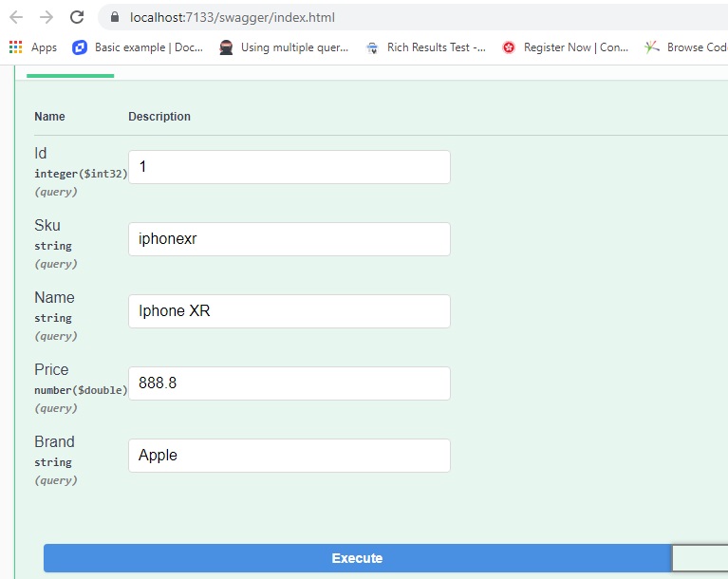Open the Apps grid bookmark
728x579 pixels.
click(33, 47)
